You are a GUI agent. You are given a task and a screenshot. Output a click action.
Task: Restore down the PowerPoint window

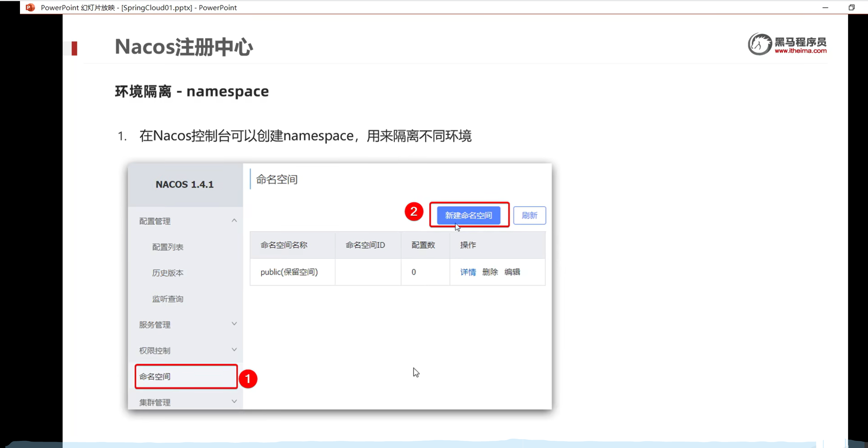coord(852,7)
